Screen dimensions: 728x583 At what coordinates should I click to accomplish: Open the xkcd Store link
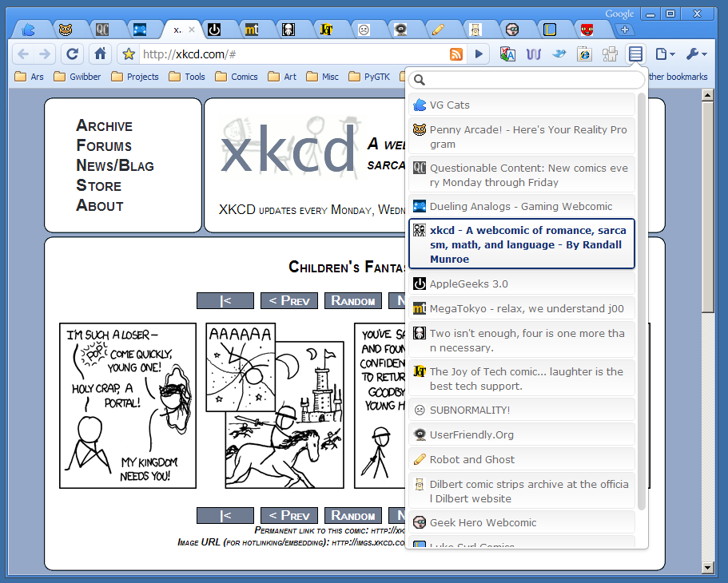point(99,185)
